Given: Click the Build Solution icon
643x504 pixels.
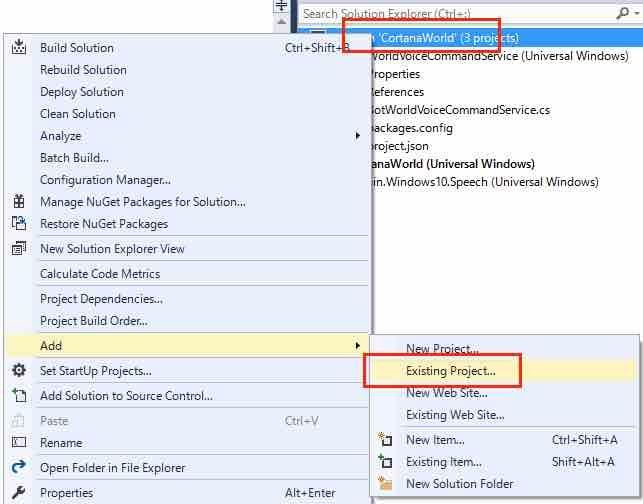Looking at the screenshot, I should 19,47.
